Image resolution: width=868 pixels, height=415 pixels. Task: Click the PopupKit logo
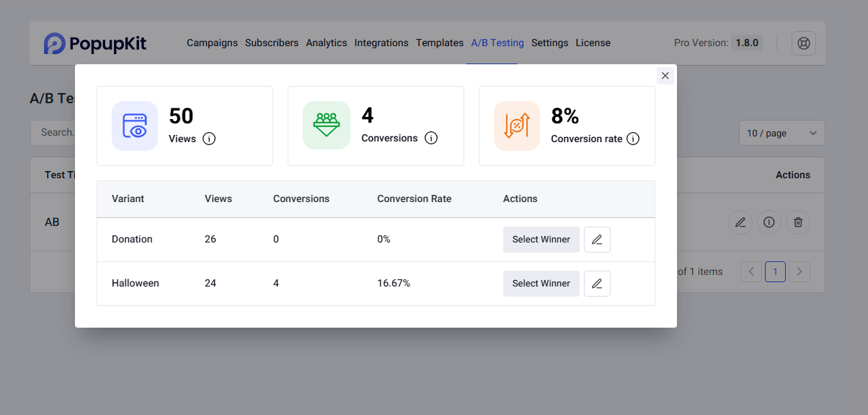click(95, 43)
